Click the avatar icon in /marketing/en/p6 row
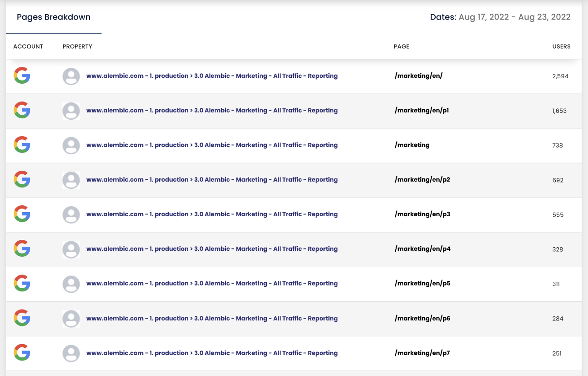588x376 pixels. 71,319
